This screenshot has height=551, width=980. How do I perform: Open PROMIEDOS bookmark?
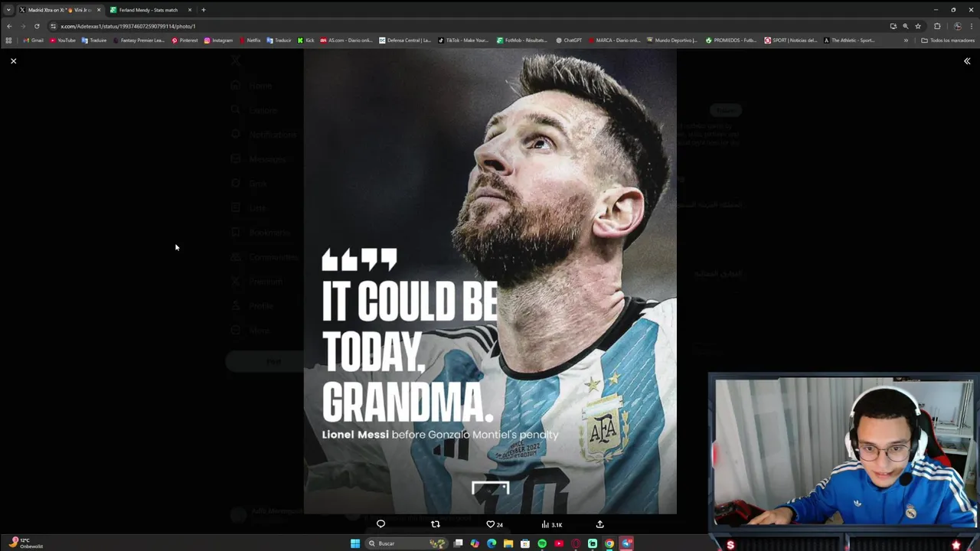click(730, 41)
